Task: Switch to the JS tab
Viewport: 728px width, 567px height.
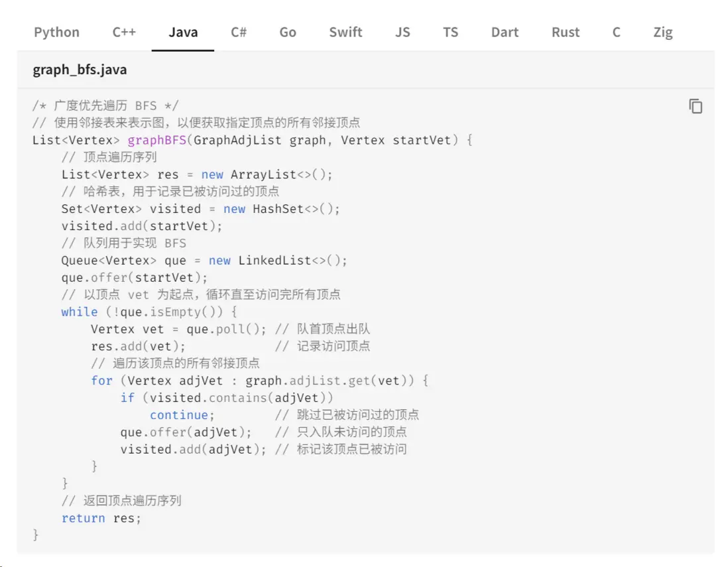Action: click(402, 32)
